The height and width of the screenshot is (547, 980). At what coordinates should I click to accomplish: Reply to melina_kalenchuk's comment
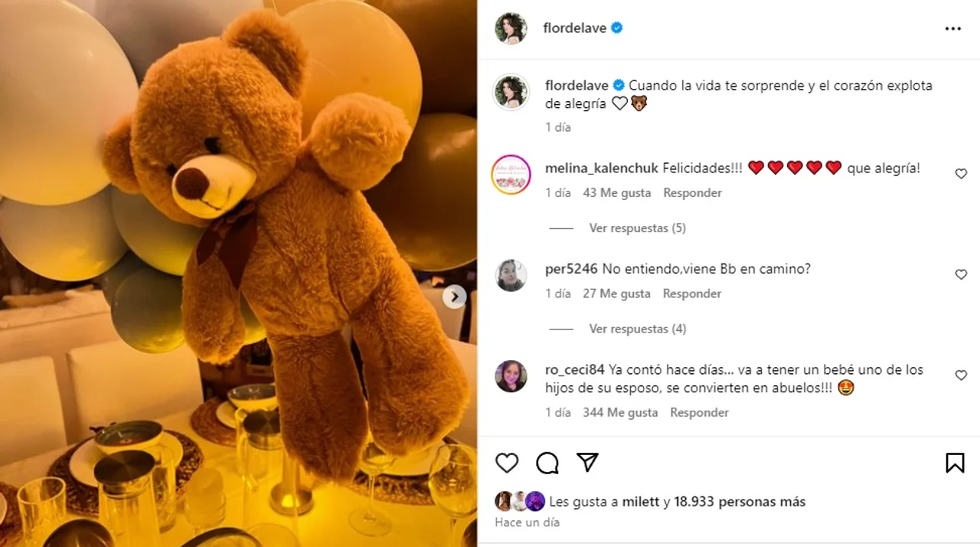pyautogui.click(x=692, y=193)
